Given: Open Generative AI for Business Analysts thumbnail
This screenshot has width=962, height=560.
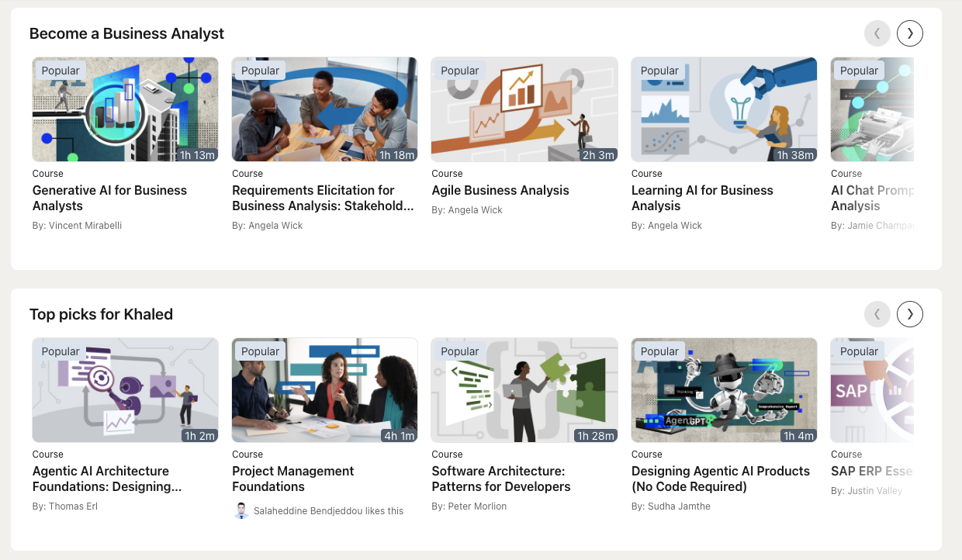Looking at the screenshot, I should pos(125,109).
